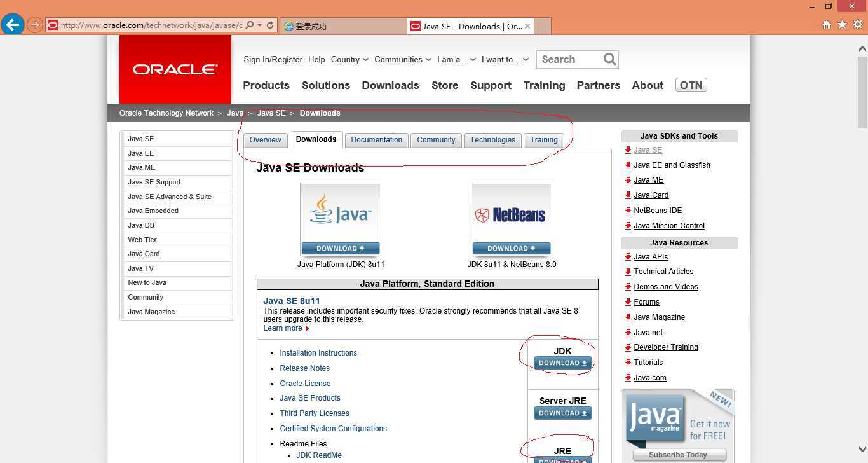Open the Support menu
This screenshot has height=463, width=868.
coord(491,85)
